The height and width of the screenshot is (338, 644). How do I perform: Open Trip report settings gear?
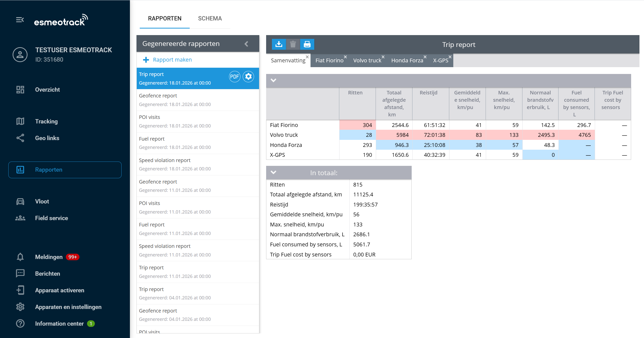pyautogui.click(x=248, y=76)
